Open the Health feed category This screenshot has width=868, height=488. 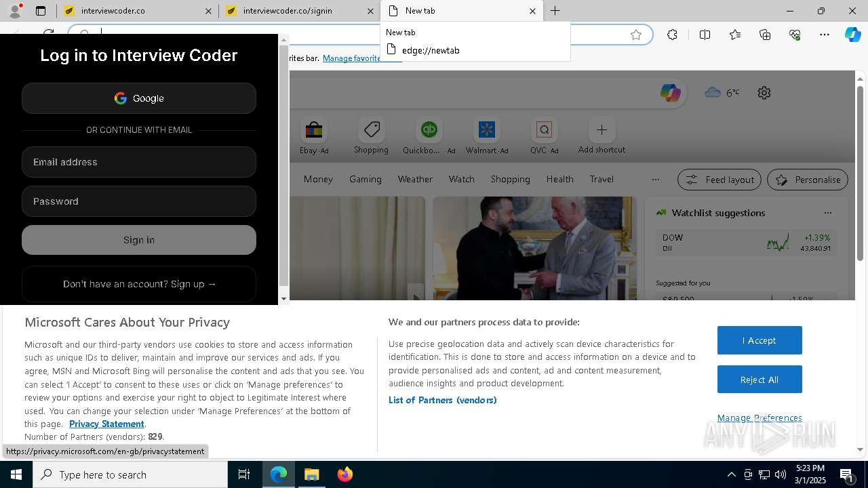tap(560, 180)
